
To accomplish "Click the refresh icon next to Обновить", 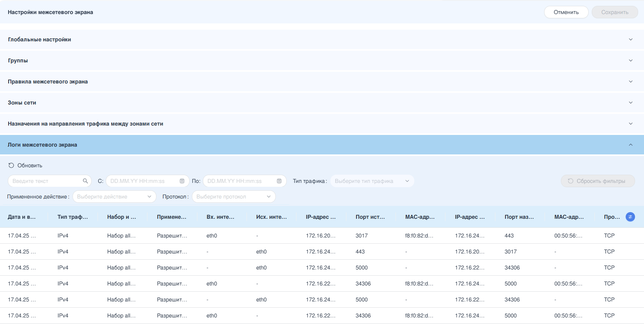I will point(11,165).
